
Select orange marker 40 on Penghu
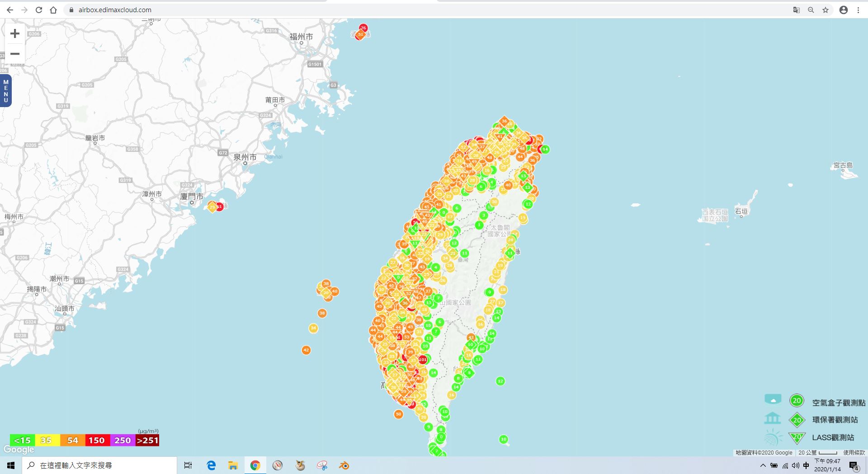pos(334,291)
